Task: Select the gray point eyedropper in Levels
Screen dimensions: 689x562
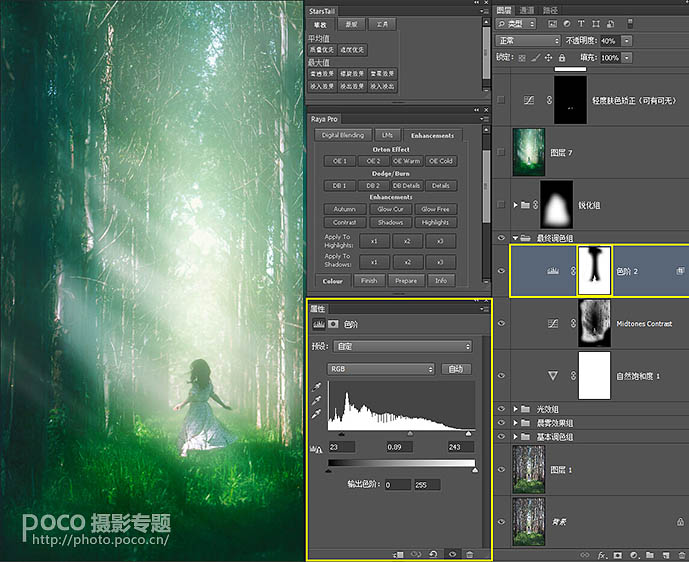Action: point(316,400)
